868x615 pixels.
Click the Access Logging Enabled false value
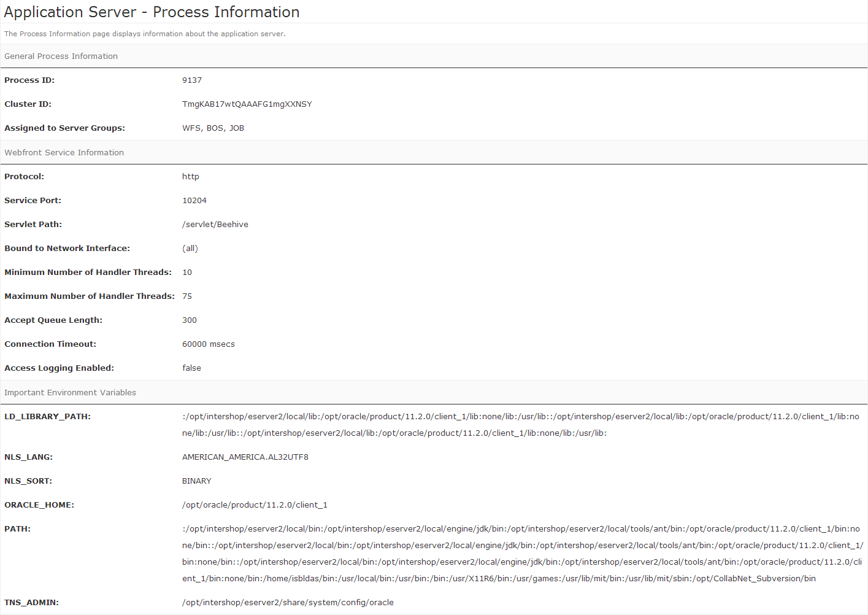pos(191,368)
